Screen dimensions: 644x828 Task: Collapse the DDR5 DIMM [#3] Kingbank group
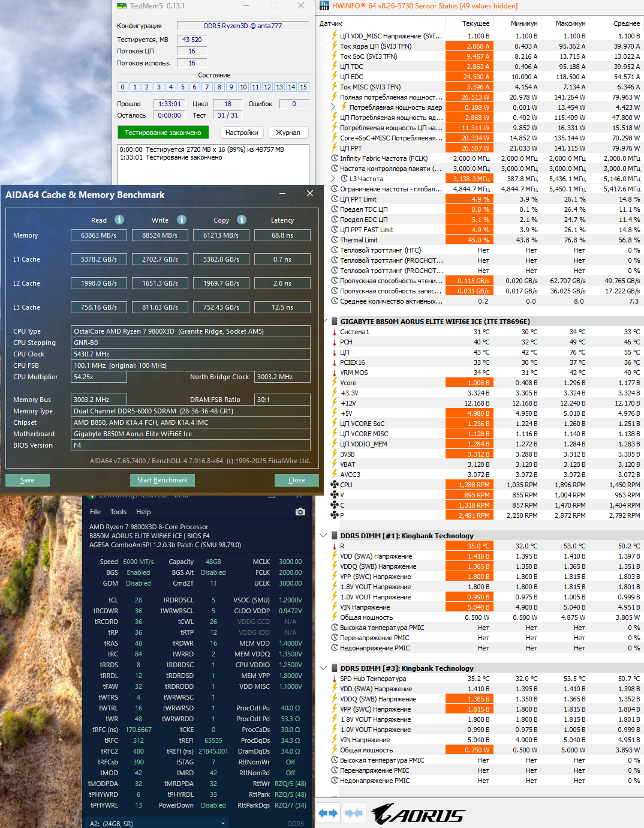324,668
